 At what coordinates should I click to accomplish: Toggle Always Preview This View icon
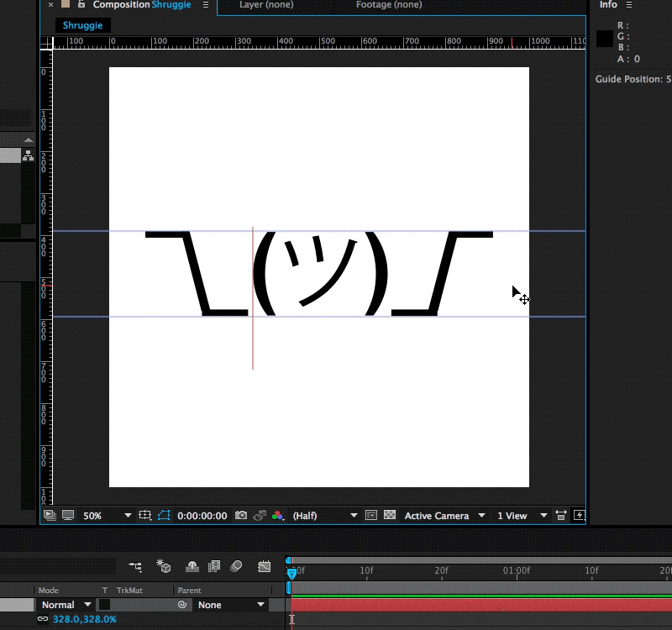[x=50, y=515]
